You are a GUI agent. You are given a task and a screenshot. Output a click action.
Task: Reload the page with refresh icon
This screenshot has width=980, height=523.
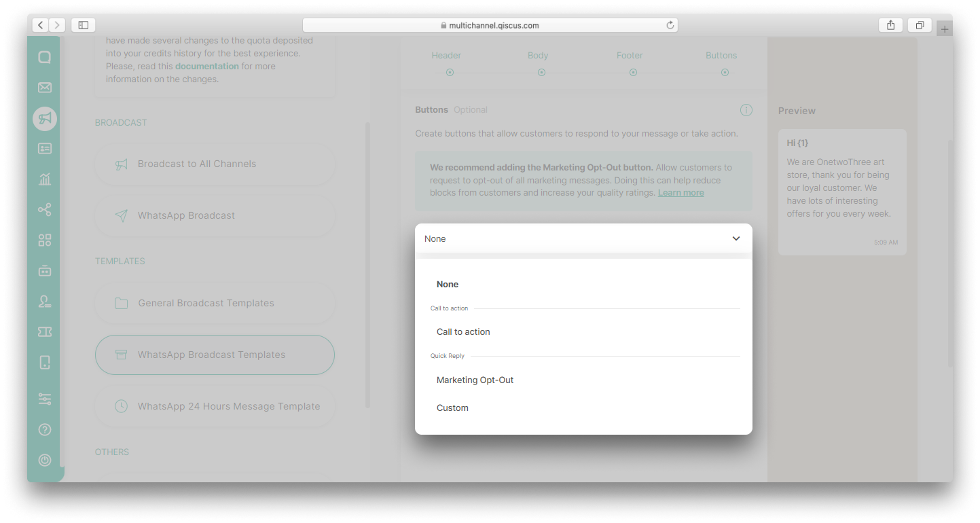tap(670, 25)
